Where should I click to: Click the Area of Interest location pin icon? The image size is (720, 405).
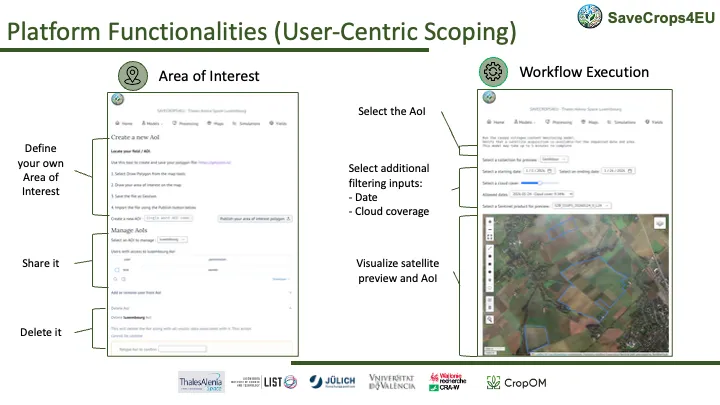click(x=133, y=76)
